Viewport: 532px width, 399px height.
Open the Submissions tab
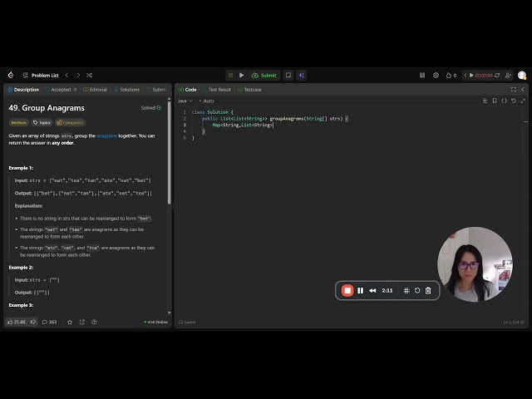(x=156, y=90)
